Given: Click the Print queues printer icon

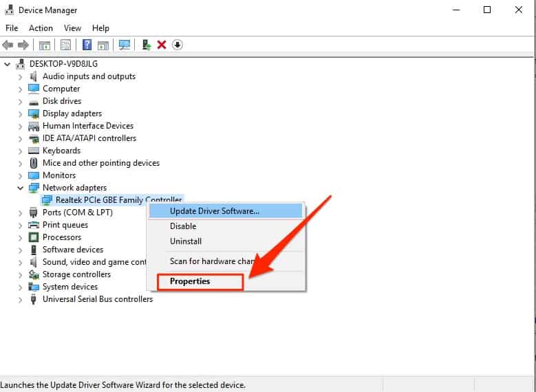Looking at the screenshot, I should [x=34, y=225].
